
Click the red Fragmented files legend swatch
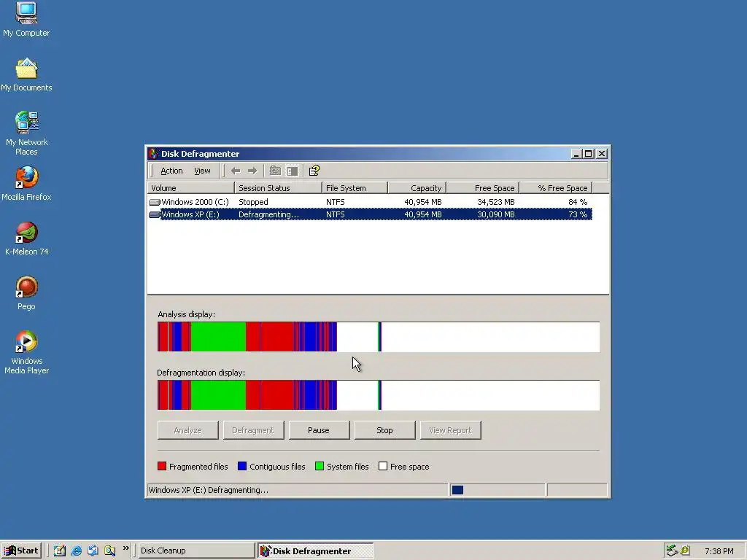point(162,466)
